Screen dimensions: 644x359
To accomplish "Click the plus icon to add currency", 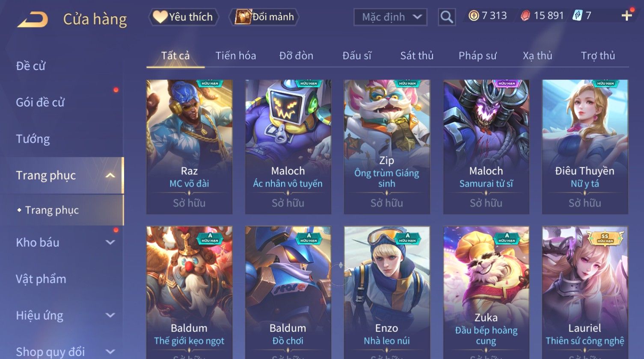I will tap(626, 16).
